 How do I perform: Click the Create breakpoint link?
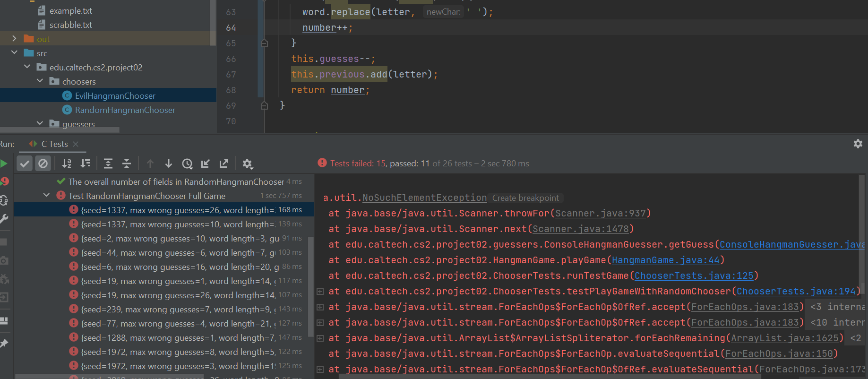point(525,198)
